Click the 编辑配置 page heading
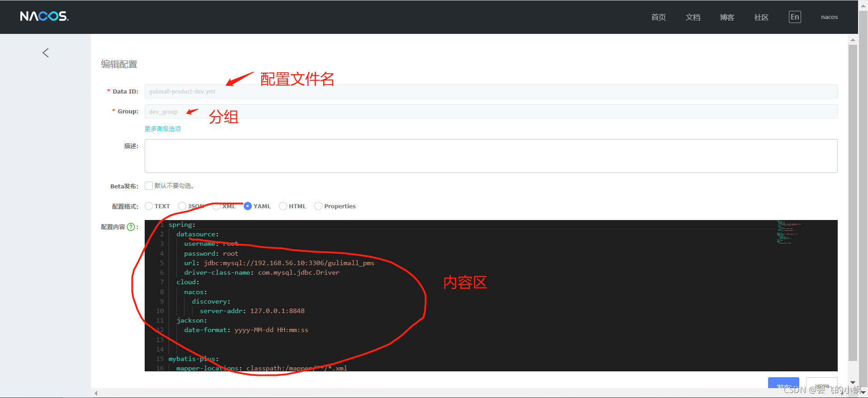 point(119,64)
